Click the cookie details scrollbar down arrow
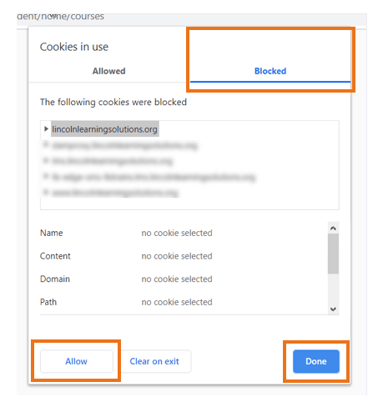Image resolution: width=378 pixels, height=407 pixels. pyautogui.click(x=333, y=309)
